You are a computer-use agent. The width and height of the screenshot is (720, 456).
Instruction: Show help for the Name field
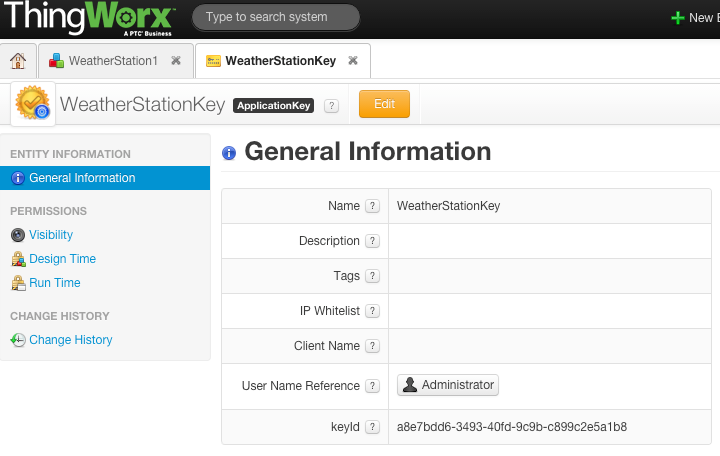pyautogui.click(x=372, y=206)
